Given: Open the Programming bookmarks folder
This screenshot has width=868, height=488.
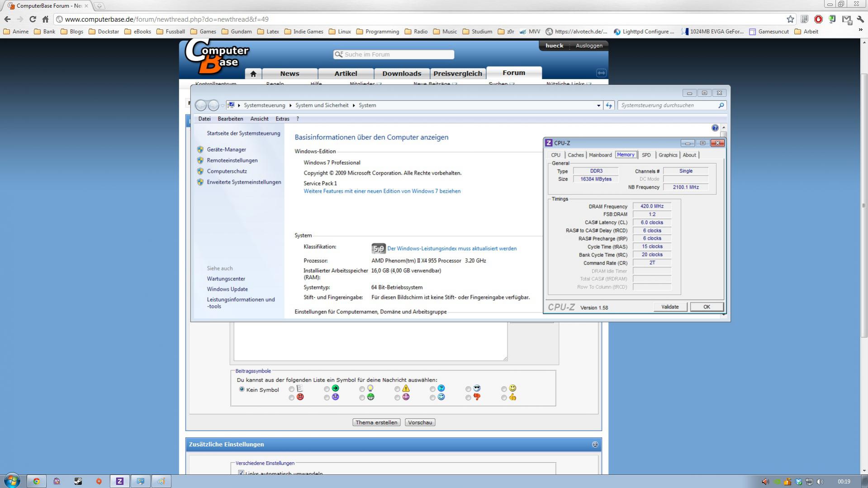Looking at the screenshot, I should 378,32.
